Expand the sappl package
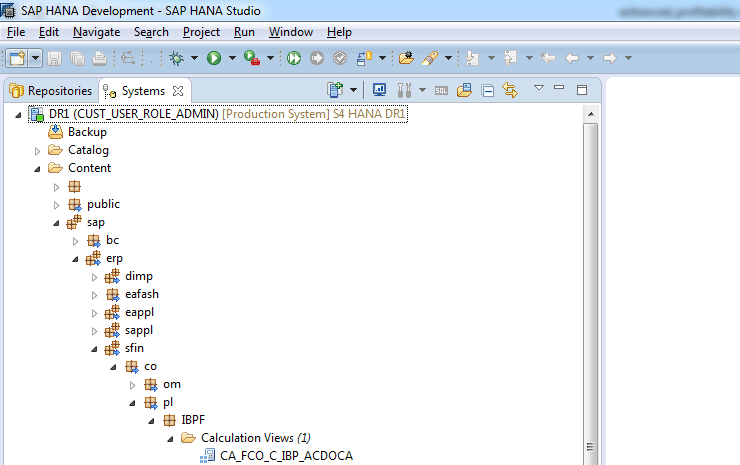Image resolution: width=740 pixels, height=465 pixels. coord(94,331)
